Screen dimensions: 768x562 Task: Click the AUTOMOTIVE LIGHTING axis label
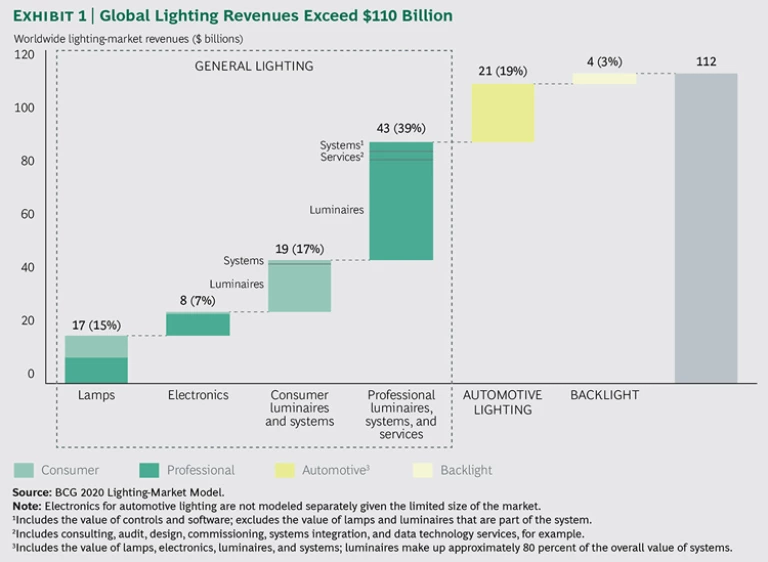point(502,402)
